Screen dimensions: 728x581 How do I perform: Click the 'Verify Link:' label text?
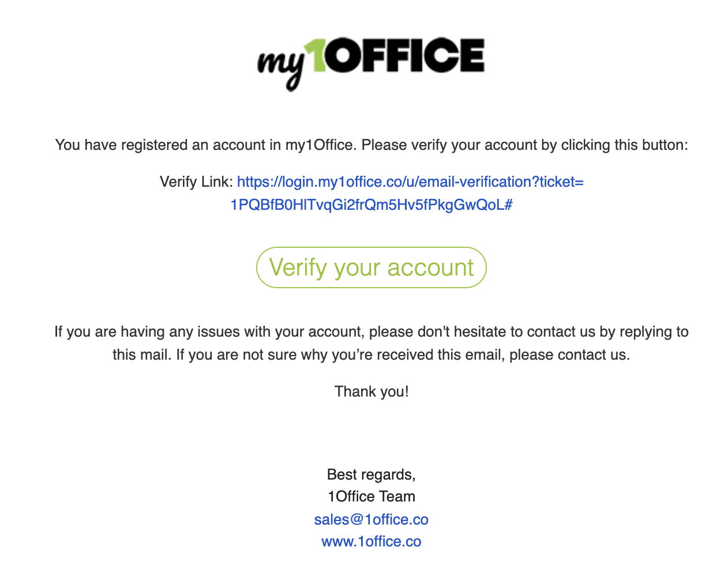(196, 182)
